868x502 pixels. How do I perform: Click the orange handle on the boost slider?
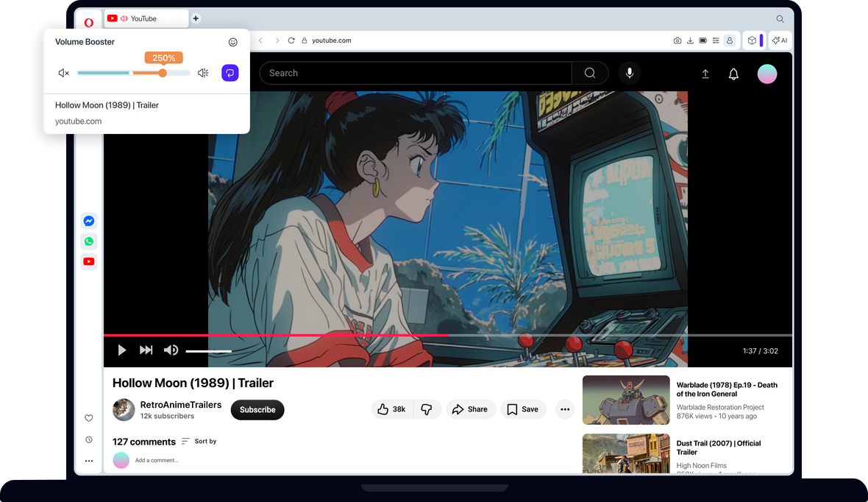tap(162, 73)
